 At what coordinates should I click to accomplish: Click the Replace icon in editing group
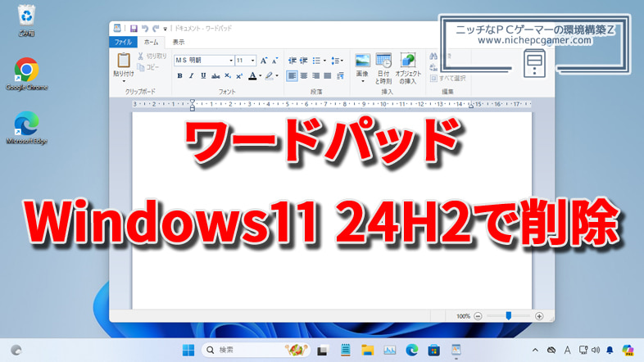[x=433, y=67]
